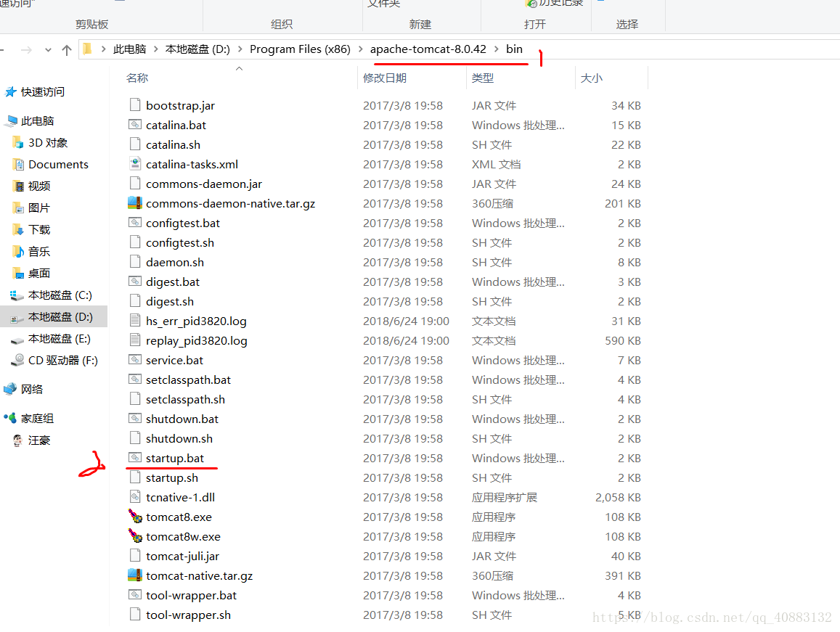
Task: Click the replay_pid3820.log text file icon
Action: point(135,340)
